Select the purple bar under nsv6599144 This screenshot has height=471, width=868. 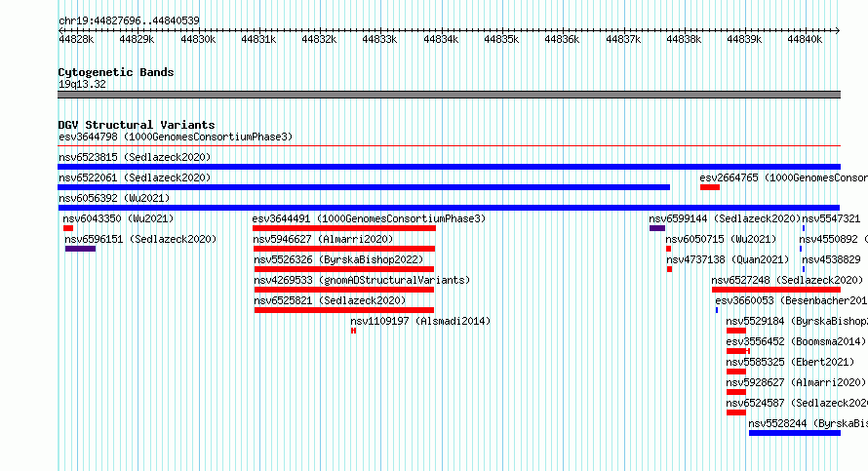[657, 228]
